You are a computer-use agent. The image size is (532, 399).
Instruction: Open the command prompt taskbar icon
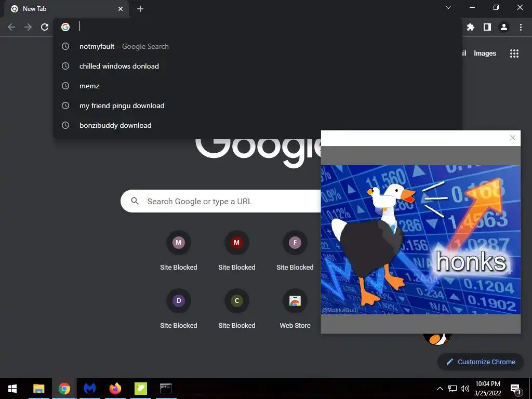[166, 389]
